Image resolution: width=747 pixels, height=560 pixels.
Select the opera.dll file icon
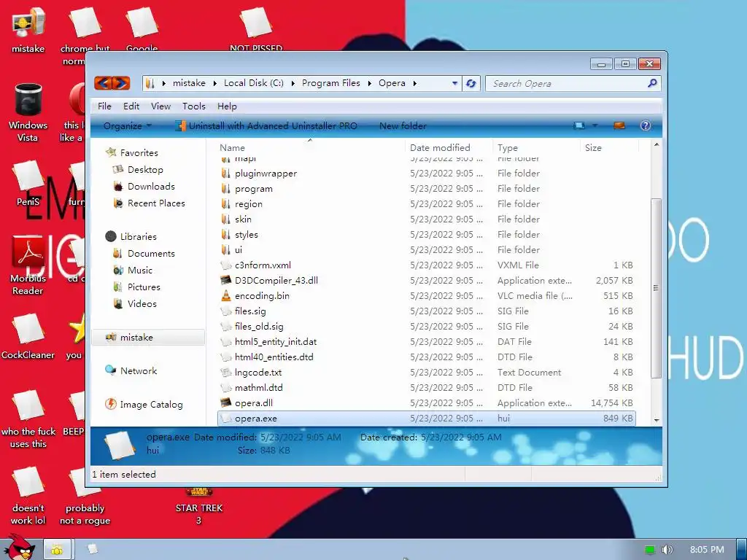pyautogui.click(x=226, y=402)
